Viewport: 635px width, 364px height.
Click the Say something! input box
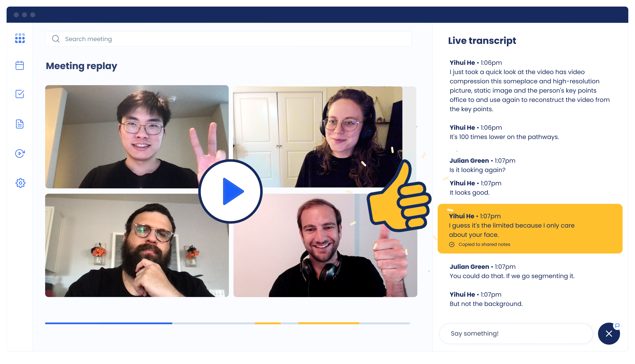[516, 333]
